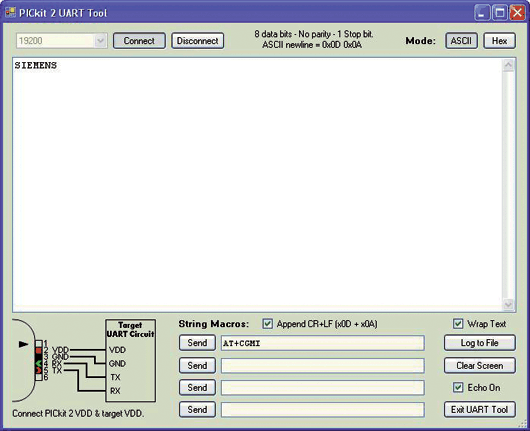530x431 pixels.
Task: Click the terminal scrollbar down arrow
Action: pos(508,305)
